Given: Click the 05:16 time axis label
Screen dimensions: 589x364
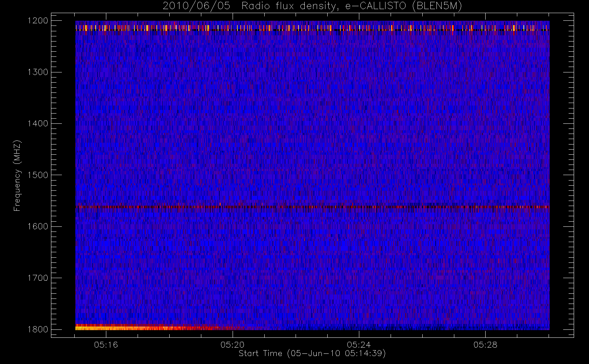Looking at the screenshot, I should coord(106,345).
